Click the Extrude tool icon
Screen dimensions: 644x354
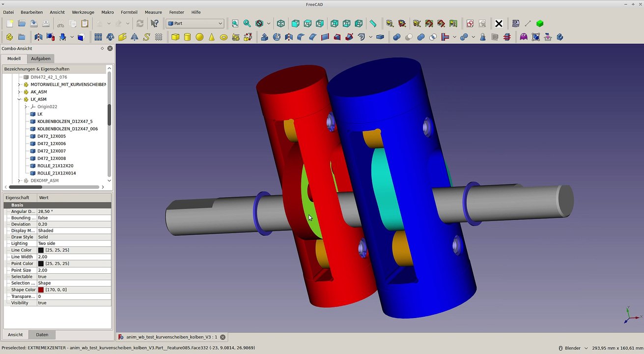pyautogui.click(x=264, y=37)
